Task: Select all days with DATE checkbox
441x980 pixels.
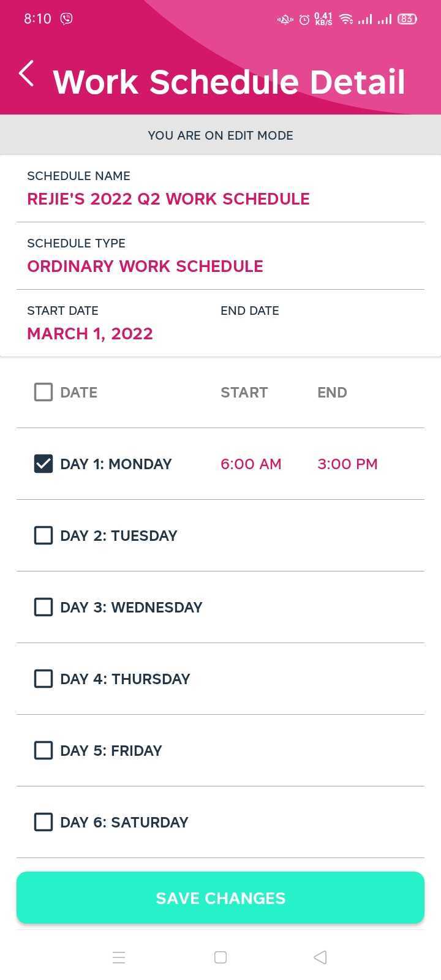Action: pyautogui.click(x=43, y=392)
